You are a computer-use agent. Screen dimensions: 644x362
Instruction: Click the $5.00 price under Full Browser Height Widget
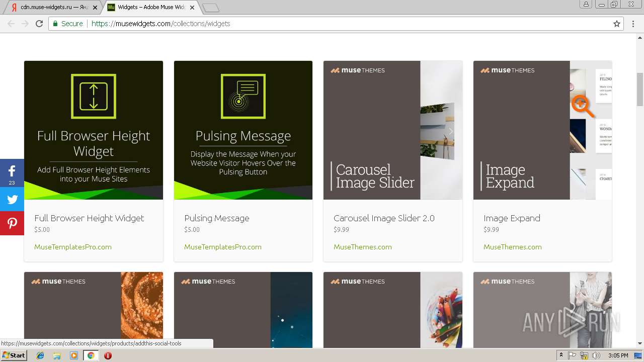(x=42, y=230)
